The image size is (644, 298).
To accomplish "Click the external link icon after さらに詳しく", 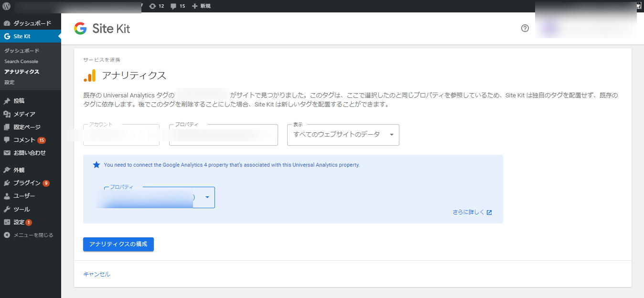I will click(x=489, y=213).
